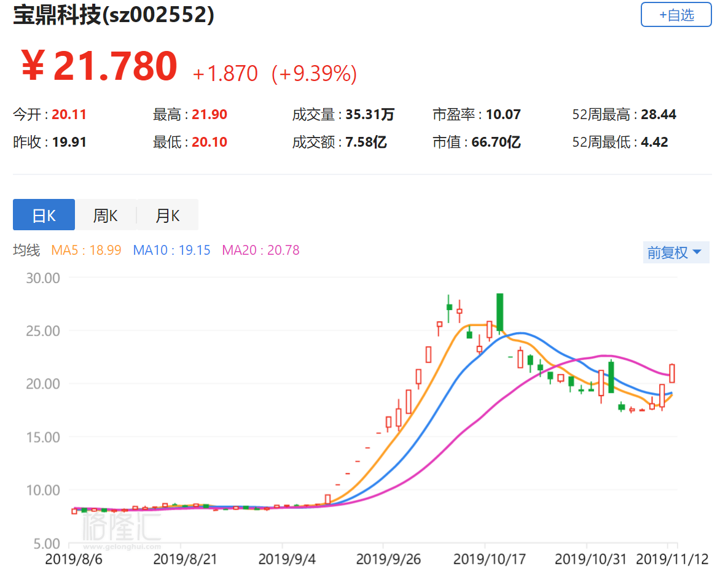Click the 2019/9/4 date axis label

(287, 559)
